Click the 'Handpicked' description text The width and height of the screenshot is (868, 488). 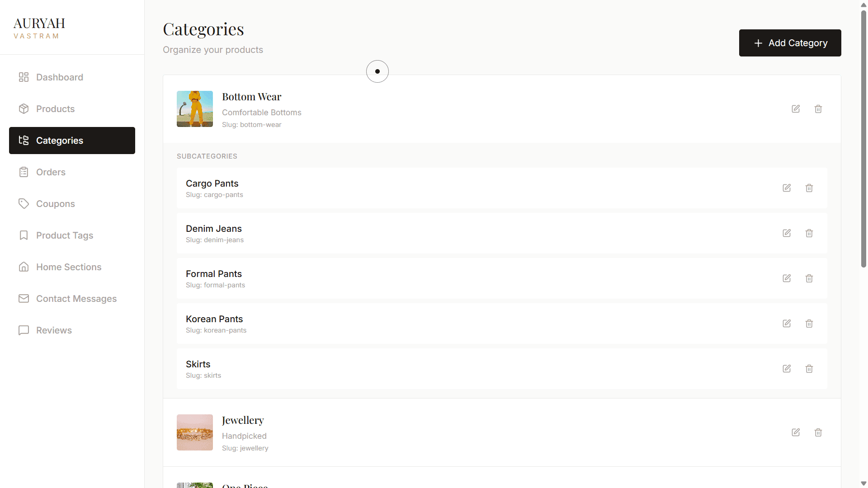click(244, 436)
